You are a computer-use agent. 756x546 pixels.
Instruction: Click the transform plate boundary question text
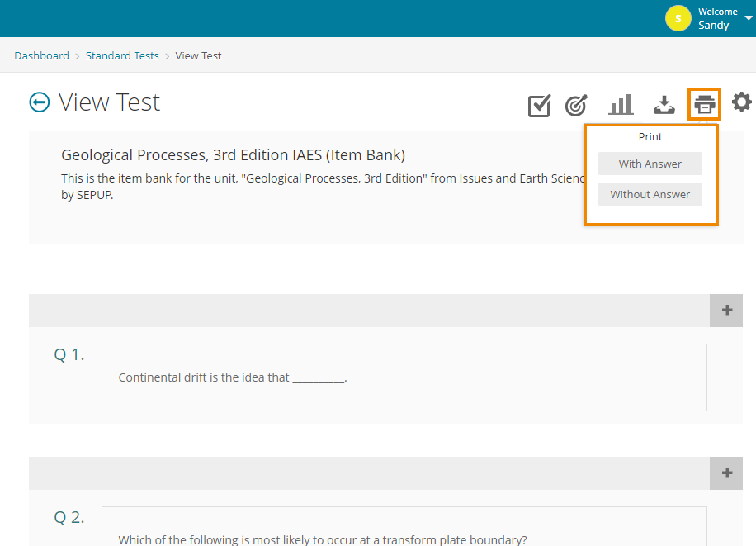(322, 540)
